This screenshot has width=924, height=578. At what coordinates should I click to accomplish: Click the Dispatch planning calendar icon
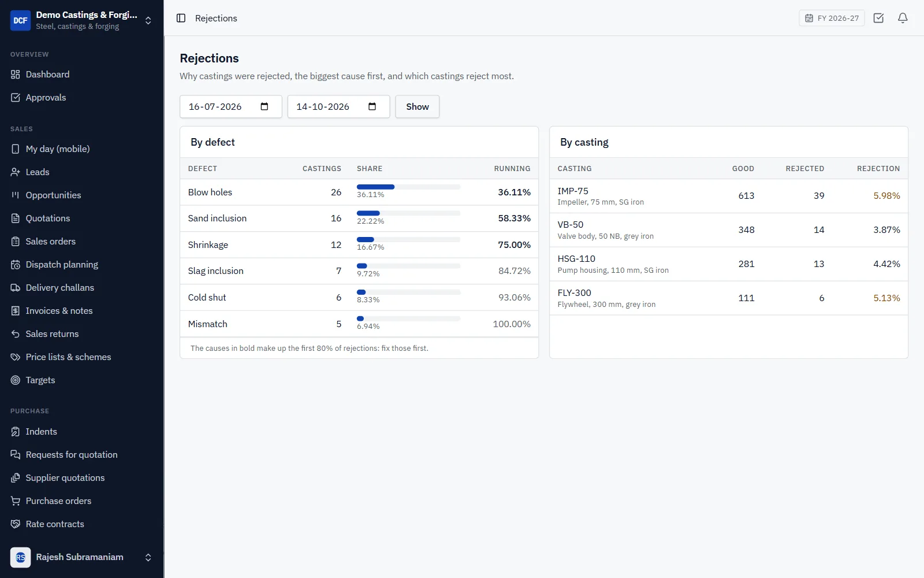pyautogui.click(x=16, y=265)
